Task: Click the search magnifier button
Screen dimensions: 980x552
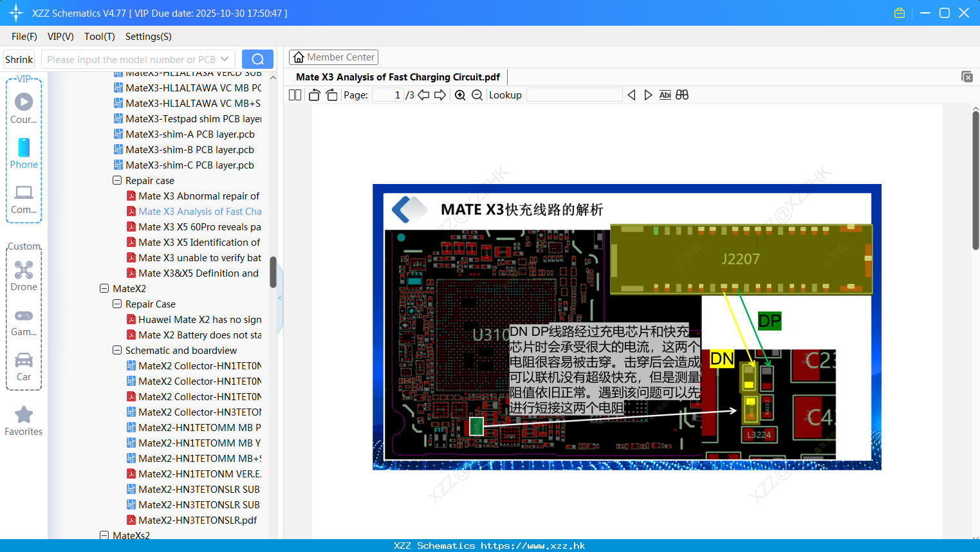Action: click(x=257, y=59)
